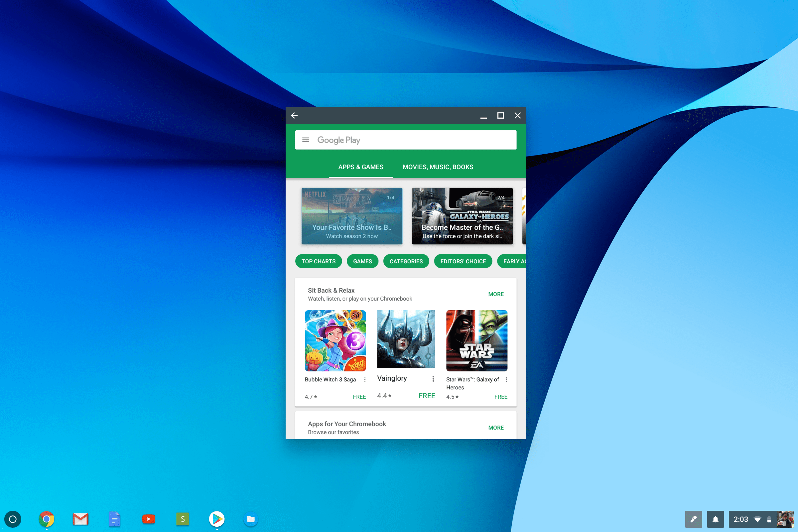The height and width of the screenshot is (532, 798).
Task: Click the stylus tools icon in system tray
Action: 694,519
